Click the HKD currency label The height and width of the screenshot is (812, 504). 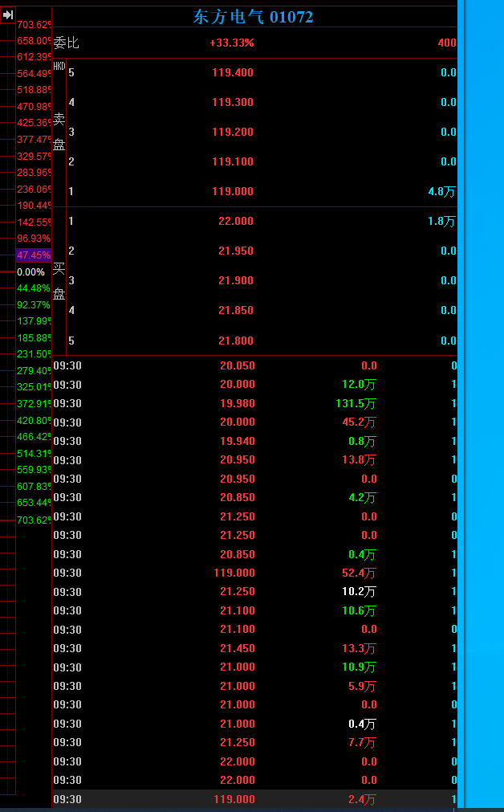tap(59, 67)
